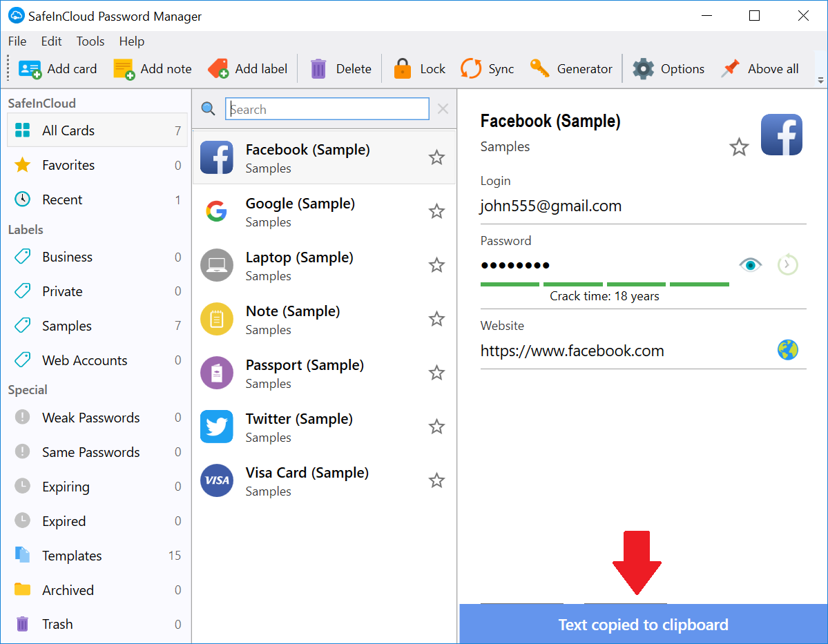Open Templates section
The image size is (828, 644).
point(97,556)
